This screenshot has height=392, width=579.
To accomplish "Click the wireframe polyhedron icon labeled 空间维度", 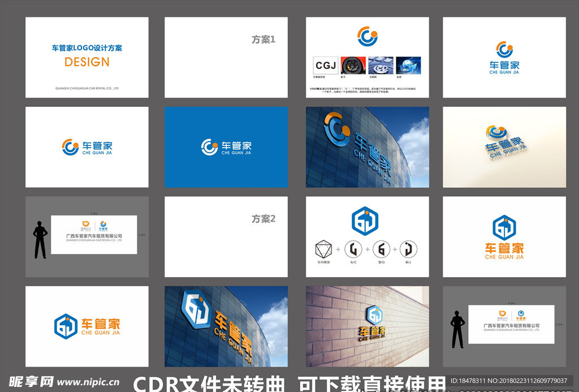I will click(323, 248).
